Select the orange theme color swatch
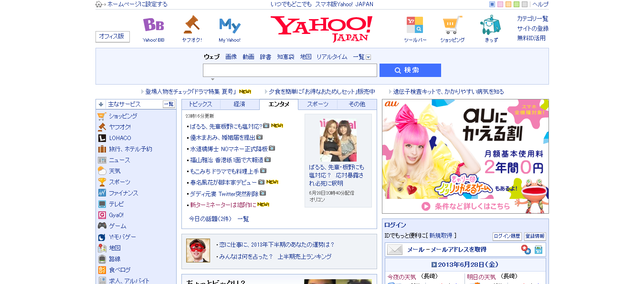644x284 pixels. (x=508, y=4)
